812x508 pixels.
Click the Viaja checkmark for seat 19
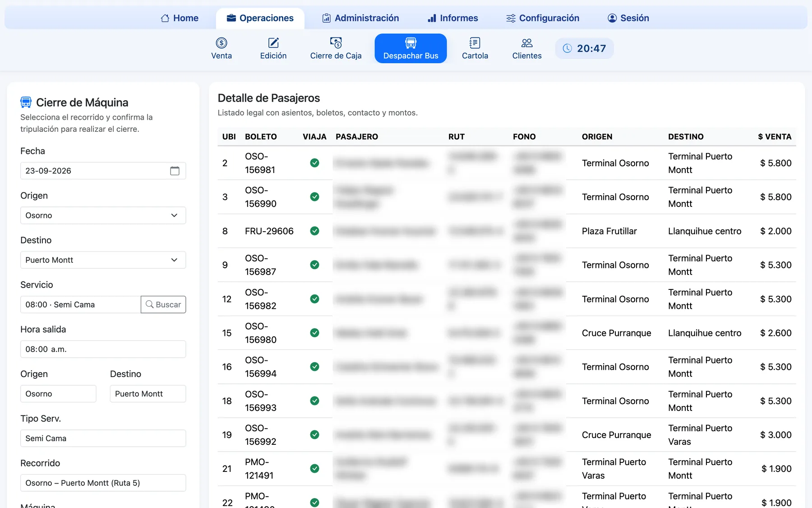point(315,435)
